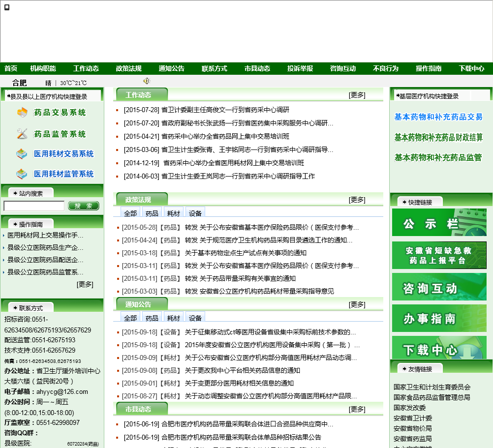Click the 药品监管系统 tools icon
The height and width of the screenshot is (448, 493).
(22, 134)
